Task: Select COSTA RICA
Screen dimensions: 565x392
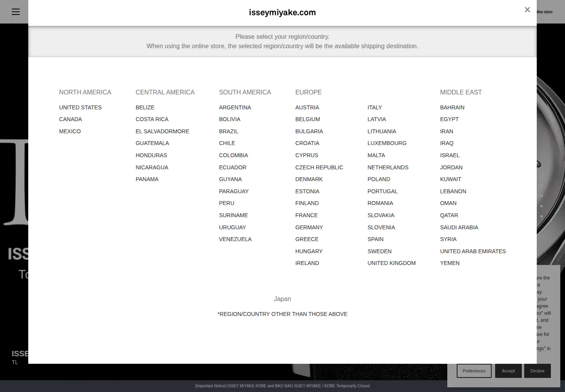Action: pyautogui.click(x=152, y=119)
